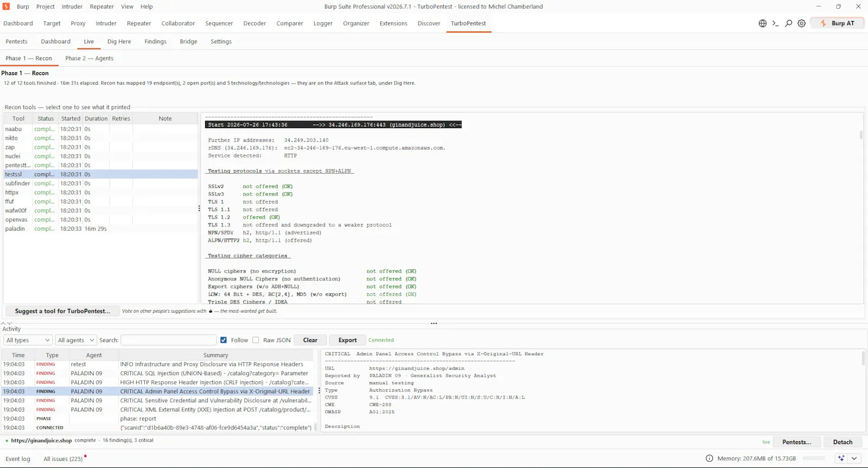Click Suggest a tool for TurboPentest
This screenshot has height=468, width=868.
click(x=62, y=311)
